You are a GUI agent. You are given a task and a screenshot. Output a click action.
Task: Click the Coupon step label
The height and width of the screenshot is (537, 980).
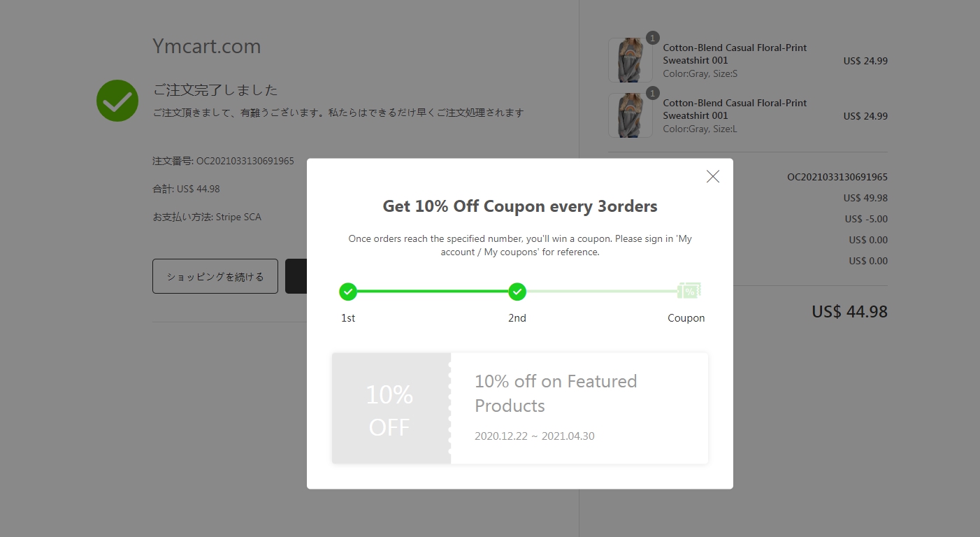click(686, 318)
